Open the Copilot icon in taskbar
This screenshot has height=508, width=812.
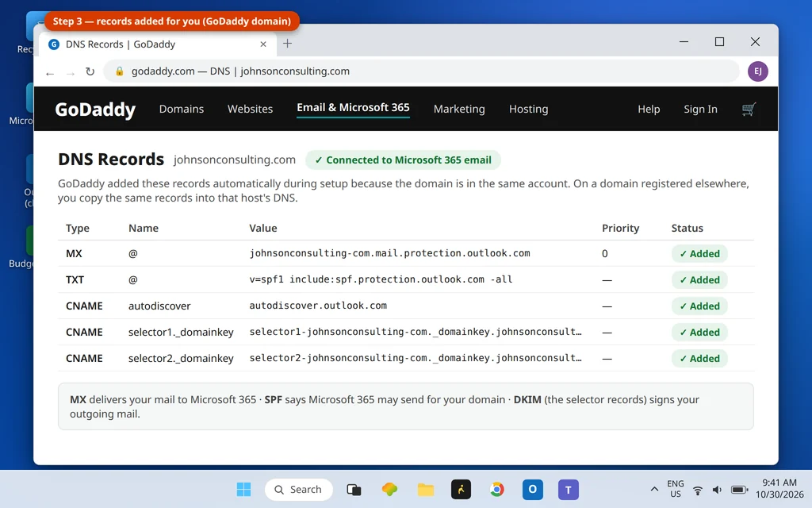pos(389,489)
